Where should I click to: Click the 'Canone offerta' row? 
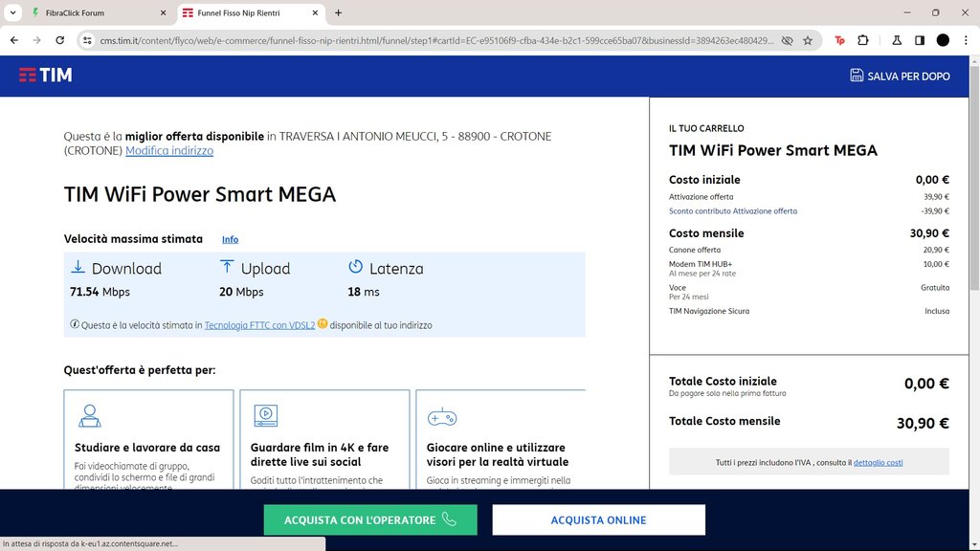(x=809, y=250)
